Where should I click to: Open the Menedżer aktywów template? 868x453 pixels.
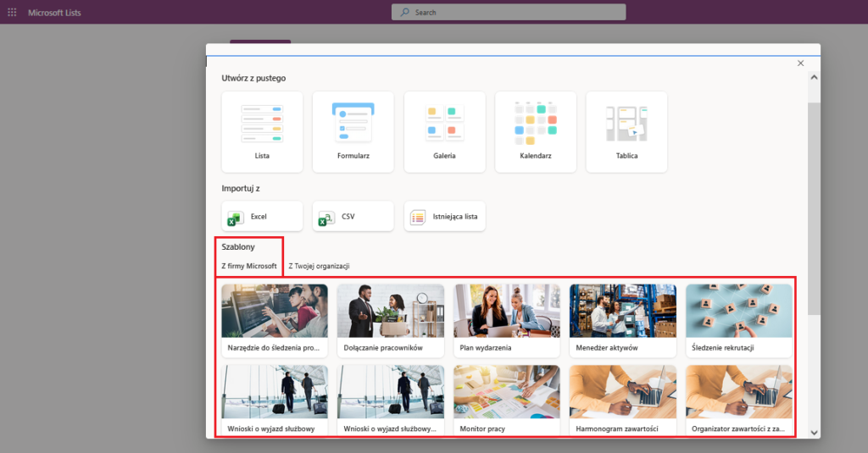(622, 321)
